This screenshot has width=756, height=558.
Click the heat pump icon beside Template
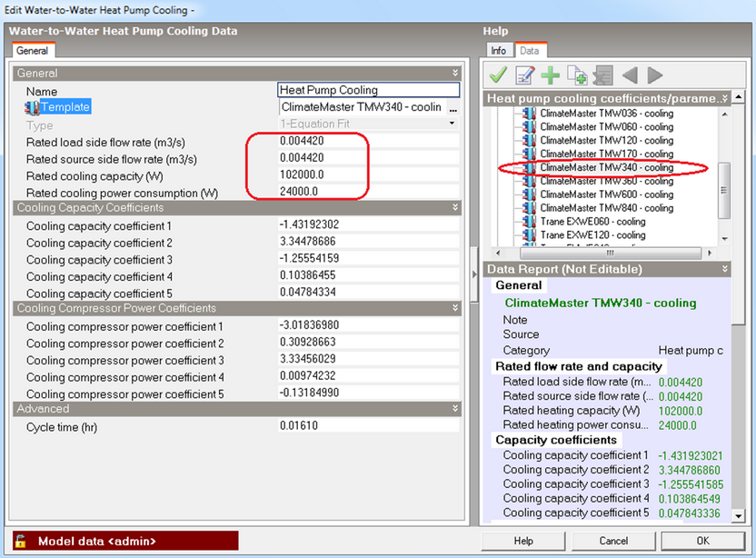30,107
